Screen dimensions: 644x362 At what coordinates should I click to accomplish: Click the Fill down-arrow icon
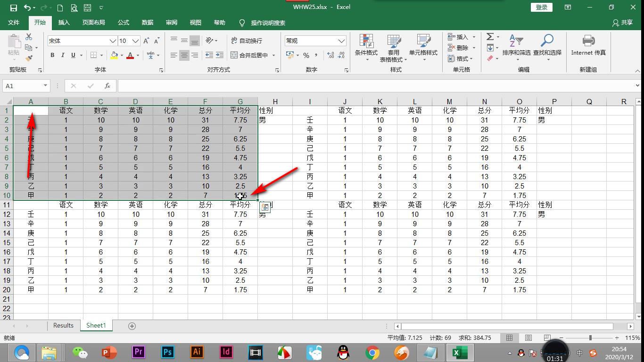(490, 48)
